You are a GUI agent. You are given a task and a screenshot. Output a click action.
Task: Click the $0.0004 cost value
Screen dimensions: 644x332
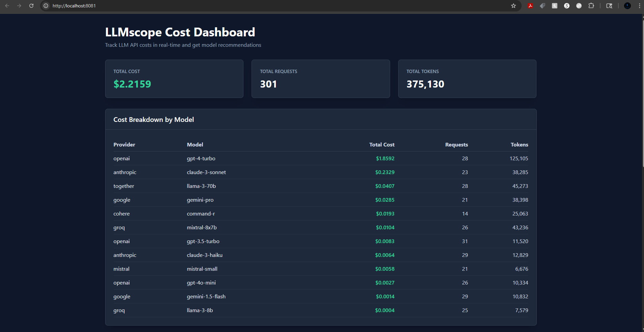[385, 310]
